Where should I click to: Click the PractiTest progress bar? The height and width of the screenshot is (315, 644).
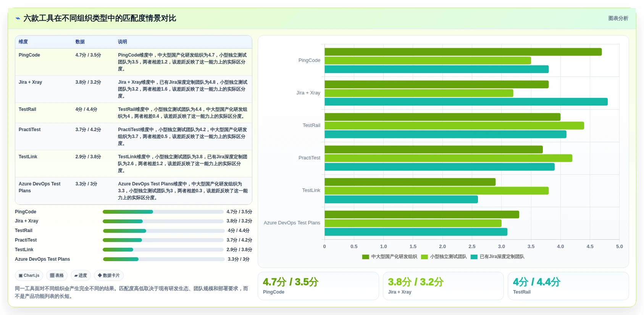click(x=163, y=240)
